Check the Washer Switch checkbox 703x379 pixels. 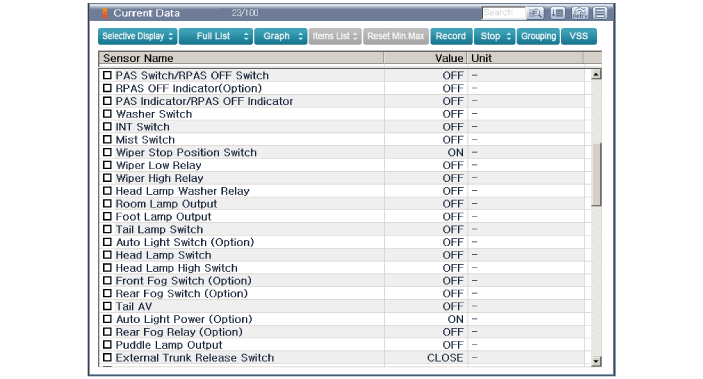107,114
